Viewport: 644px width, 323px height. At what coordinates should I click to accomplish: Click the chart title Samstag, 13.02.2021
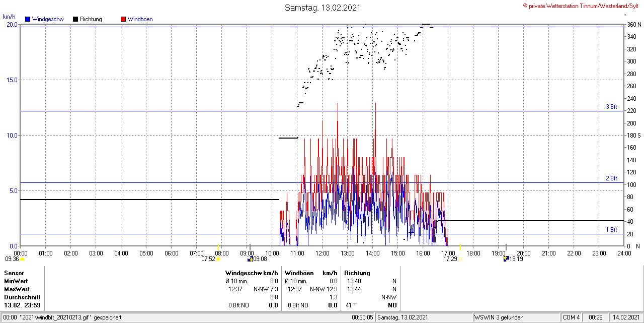pos(323,8)
